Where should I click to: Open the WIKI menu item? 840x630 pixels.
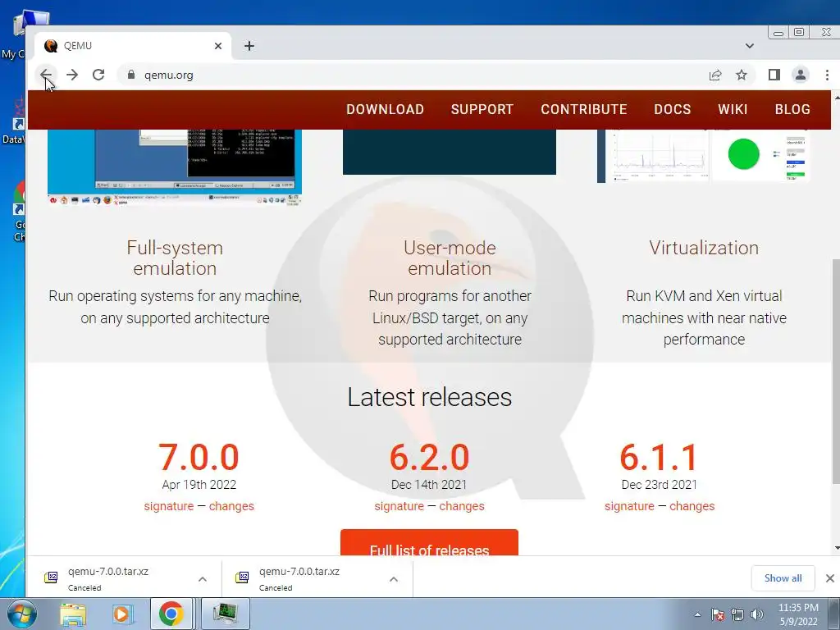tap(733, 109)
